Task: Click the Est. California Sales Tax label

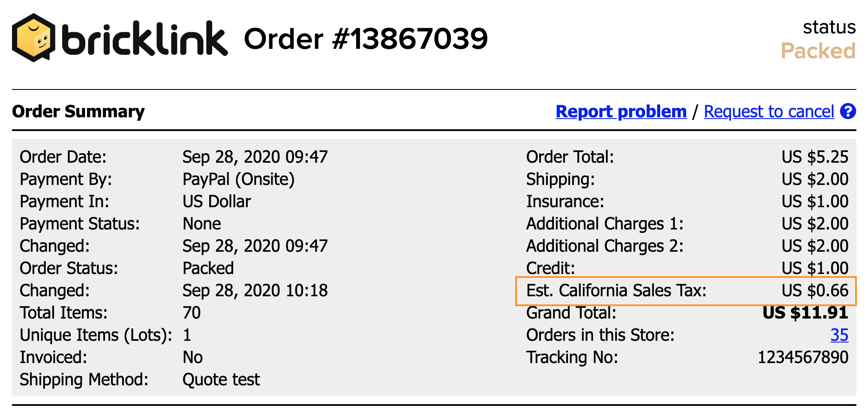Action: pos(616,291)
